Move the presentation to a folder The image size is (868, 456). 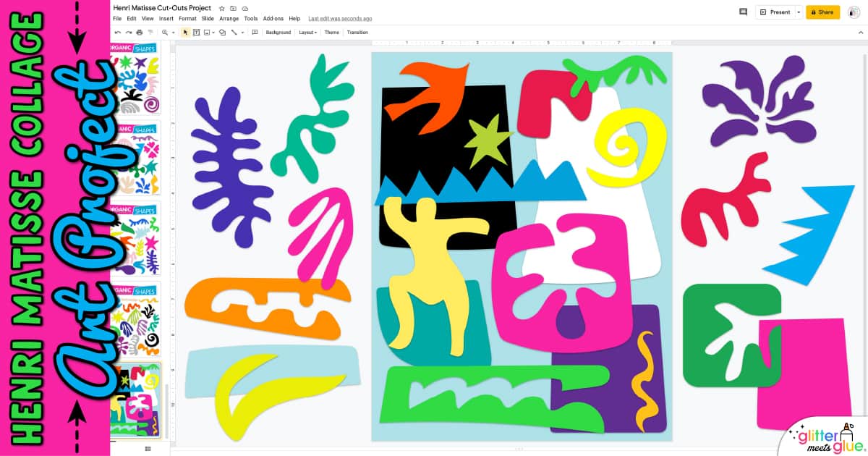coord(233,8)
